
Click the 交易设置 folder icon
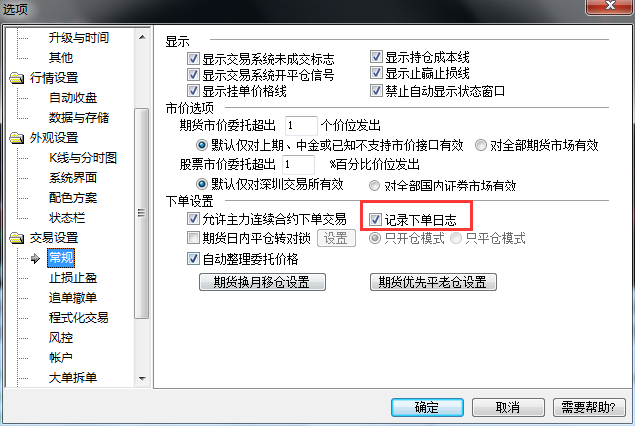[x=17, y=238]
